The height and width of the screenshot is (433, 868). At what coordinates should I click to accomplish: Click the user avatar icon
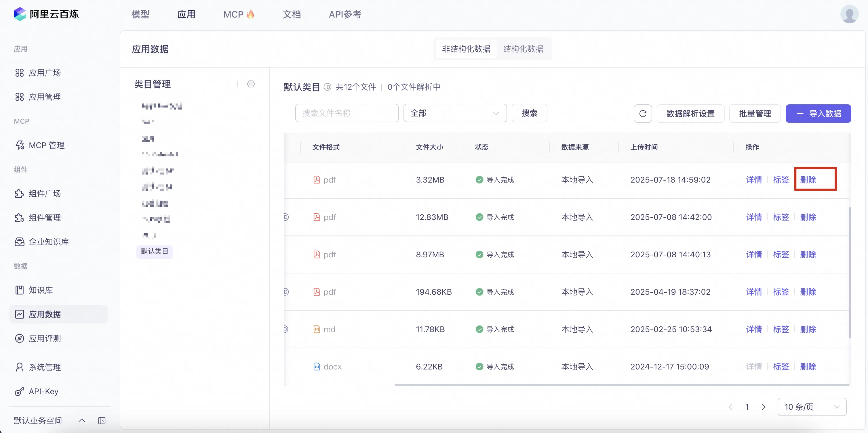pos(849,14)
